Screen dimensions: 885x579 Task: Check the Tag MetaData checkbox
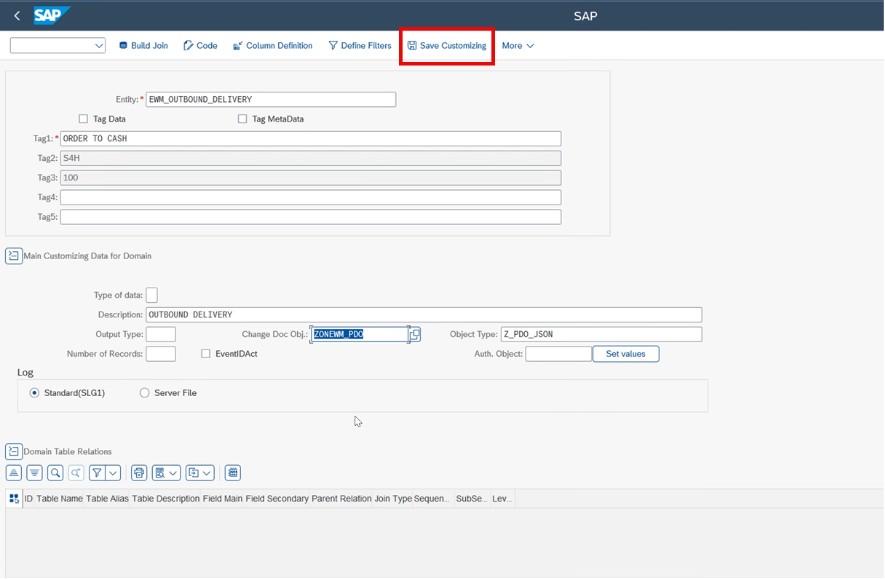click(x=243, y=119)
